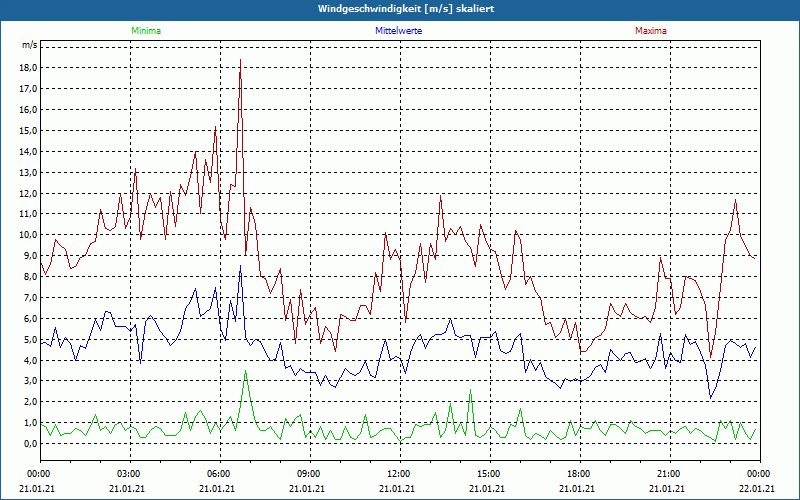Click the green Minima peak near 3.5 m/s

click(x=245, y=371)
